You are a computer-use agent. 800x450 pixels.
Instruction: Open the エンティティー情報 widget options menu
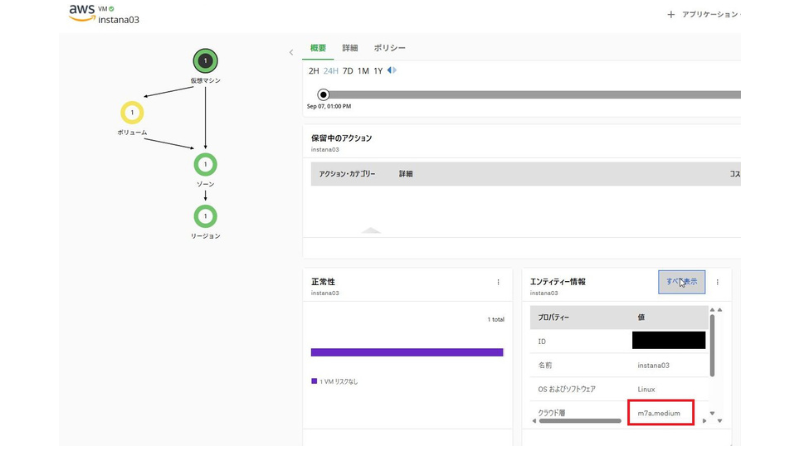717,282
